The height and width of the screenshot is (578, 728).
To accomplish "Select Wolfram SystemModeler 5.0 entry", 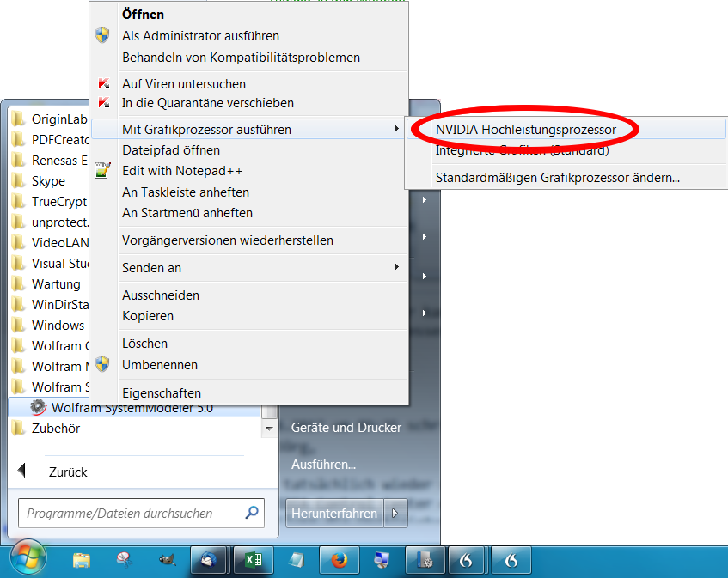I will point(135,408).
